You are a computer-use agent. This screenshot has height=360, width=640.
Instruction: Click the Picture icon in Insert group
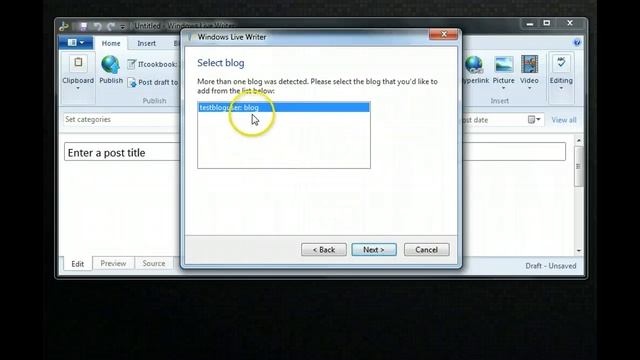click(503, 64)
